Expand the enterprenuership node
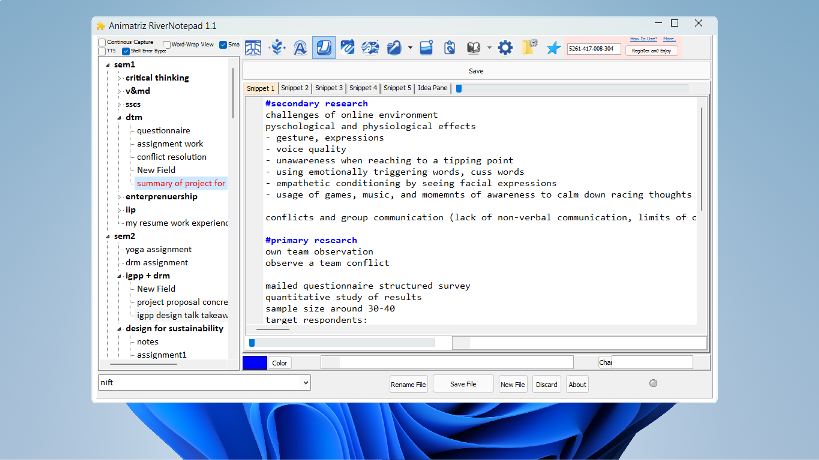Screen dimensions: 819x460 (120, 197)
